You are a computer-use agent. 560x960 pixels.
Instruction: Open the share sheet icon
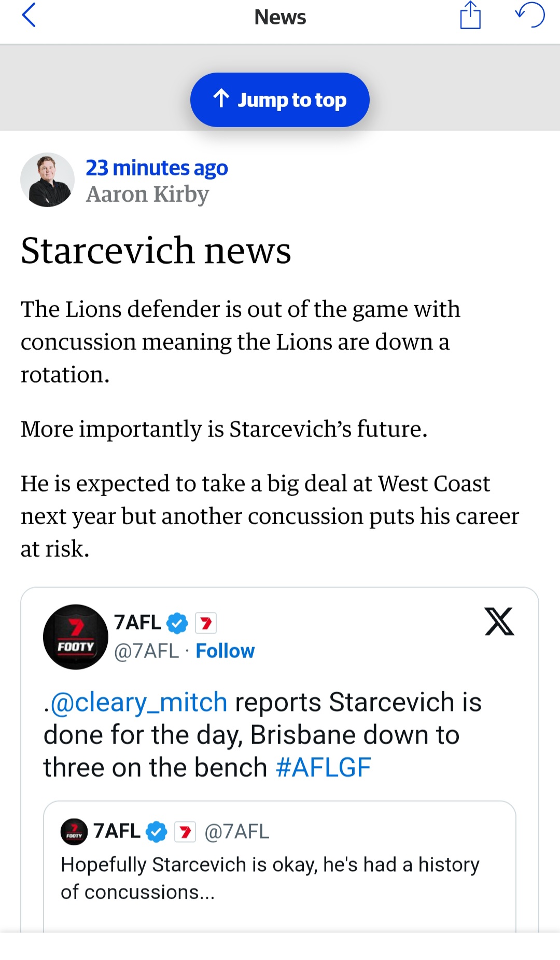(x=470, y=16)
